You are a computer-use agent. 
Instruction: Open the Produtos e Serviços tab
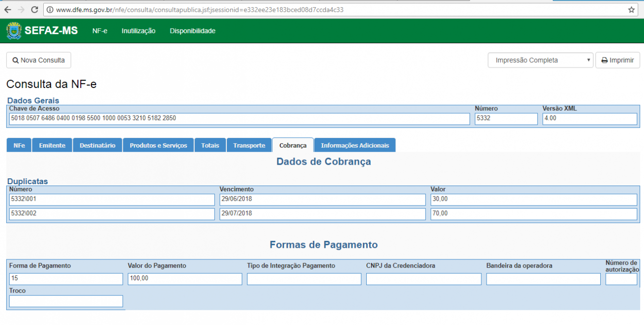158,145
